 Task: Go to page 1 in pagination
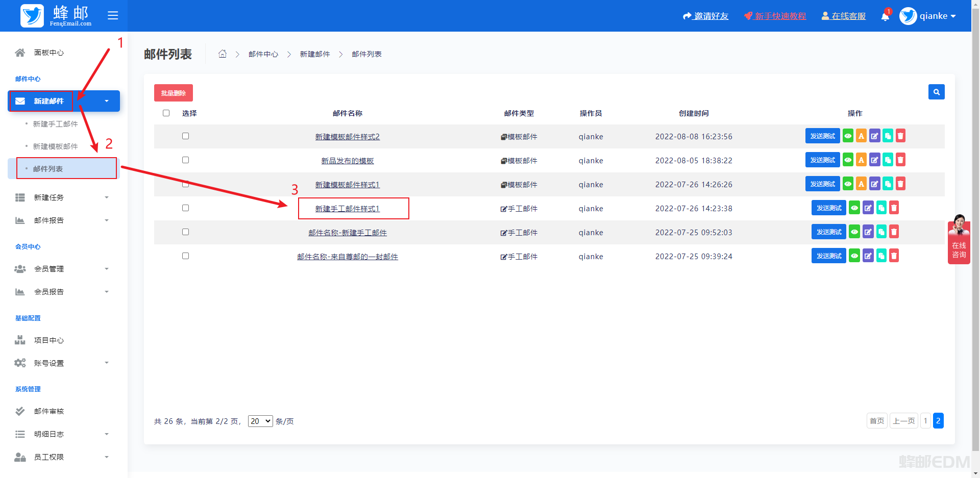(x=925, y=421)
